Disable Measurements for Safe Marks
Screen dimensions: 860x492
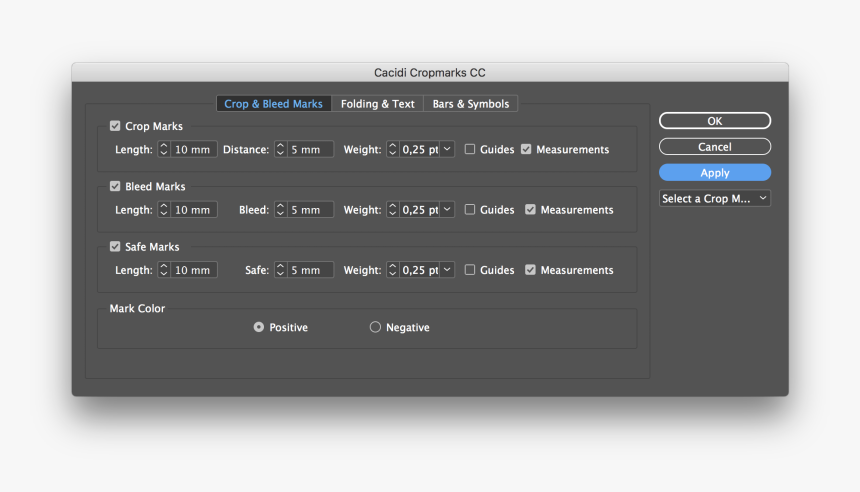(x=530, y=270)
